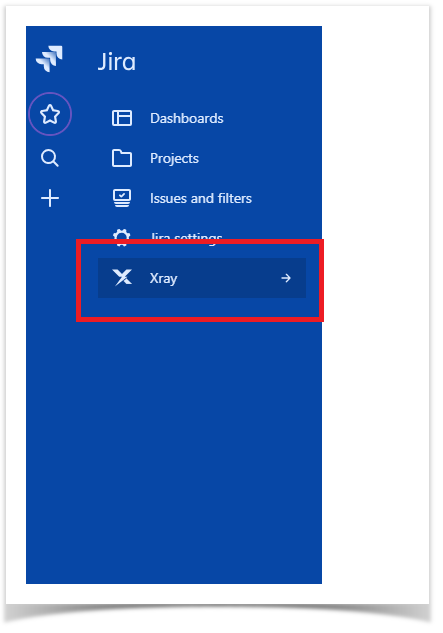
Task: Click the Projects folder icon
Action: point(122,158)
